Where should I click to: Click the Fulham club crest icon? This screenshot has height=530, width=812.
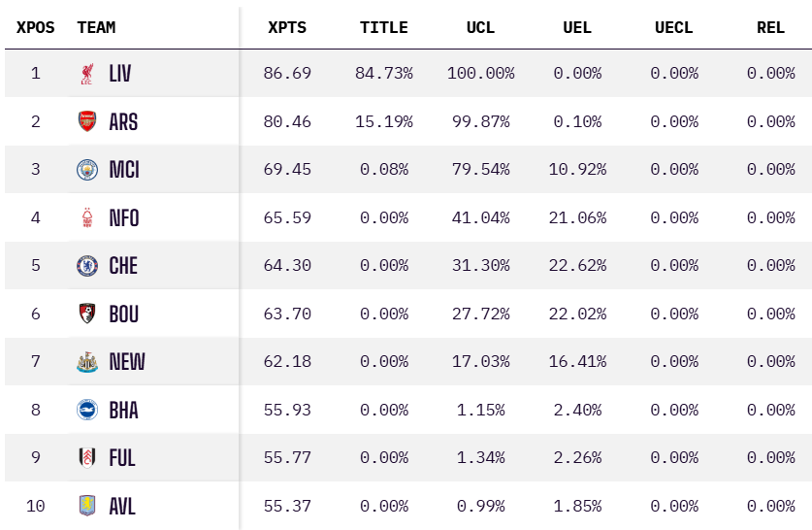click(87, 458)
